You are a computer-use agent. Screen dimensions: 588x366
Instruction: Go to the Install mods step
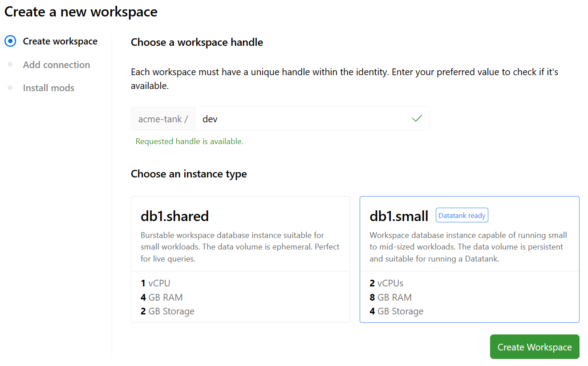49,88
